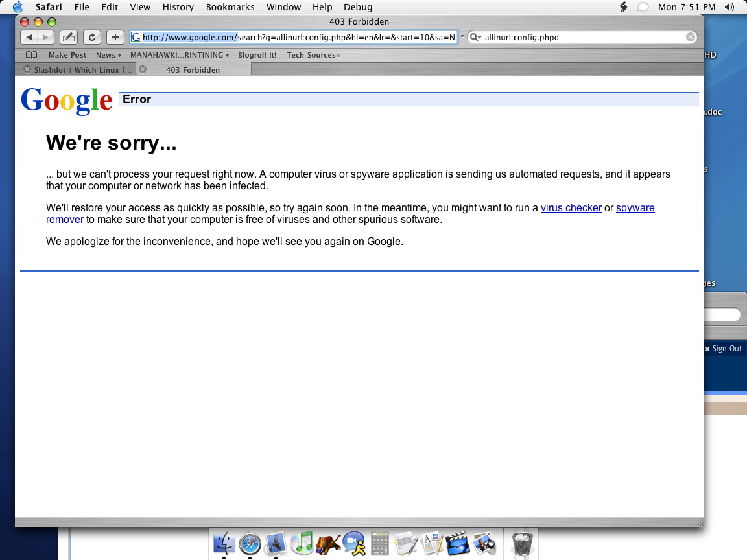
Task: Expand the News bookmarks folder
Action: point(109,54)
